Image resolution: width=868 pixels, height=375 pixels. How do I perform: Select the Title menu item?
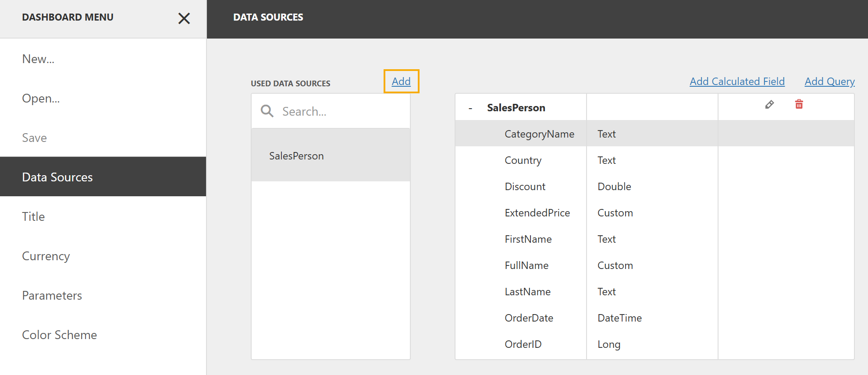pos(33,217)
